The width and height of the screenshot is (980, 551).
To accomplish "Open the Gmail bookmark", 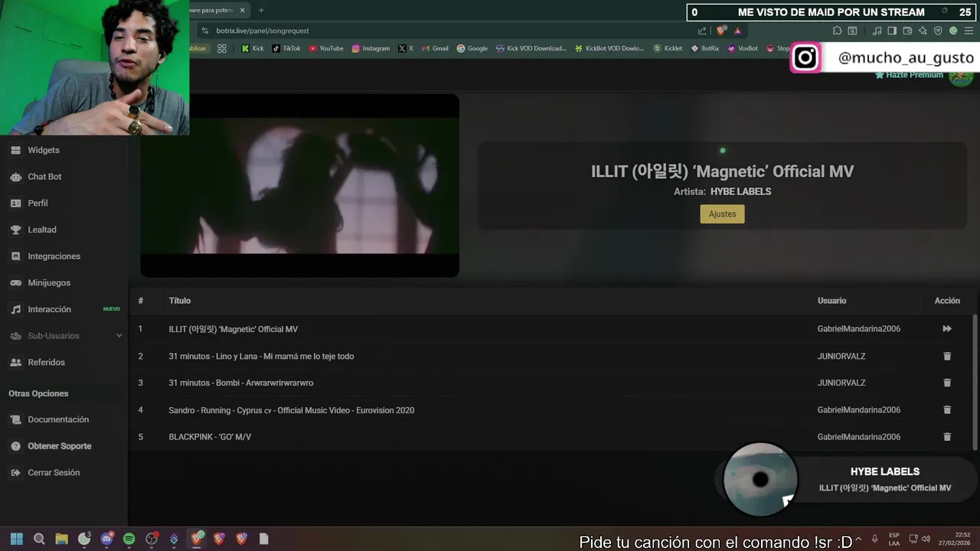I will 435,48.
